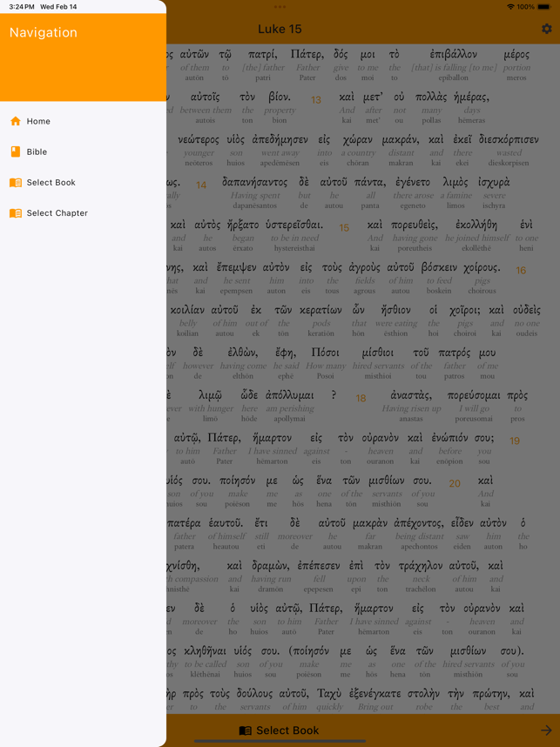Click the battery icon in the status bar
Viewport: 560px width, 747px height.
tap(546, 7)
